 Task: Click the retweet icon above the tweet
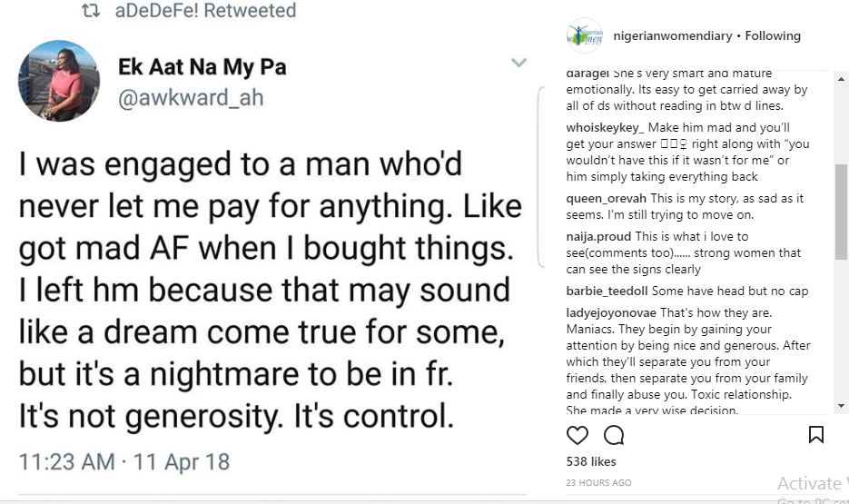click(91, 11)
